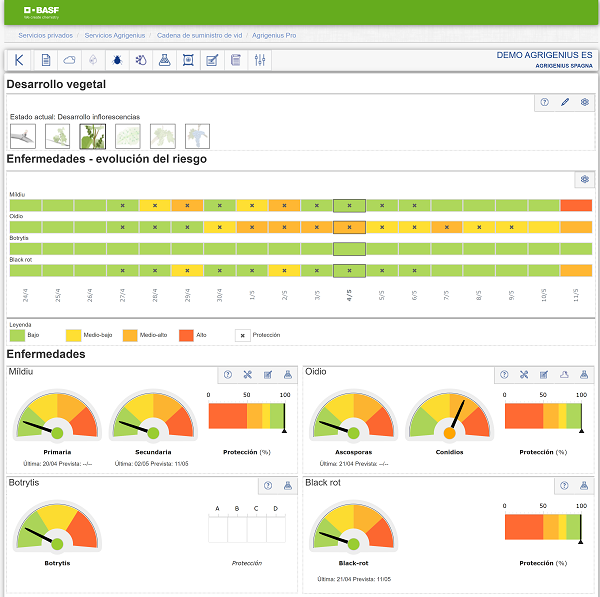Open the sliders settings toolbar icon
Screen dimensions: 600x597
tap(260, 61)
